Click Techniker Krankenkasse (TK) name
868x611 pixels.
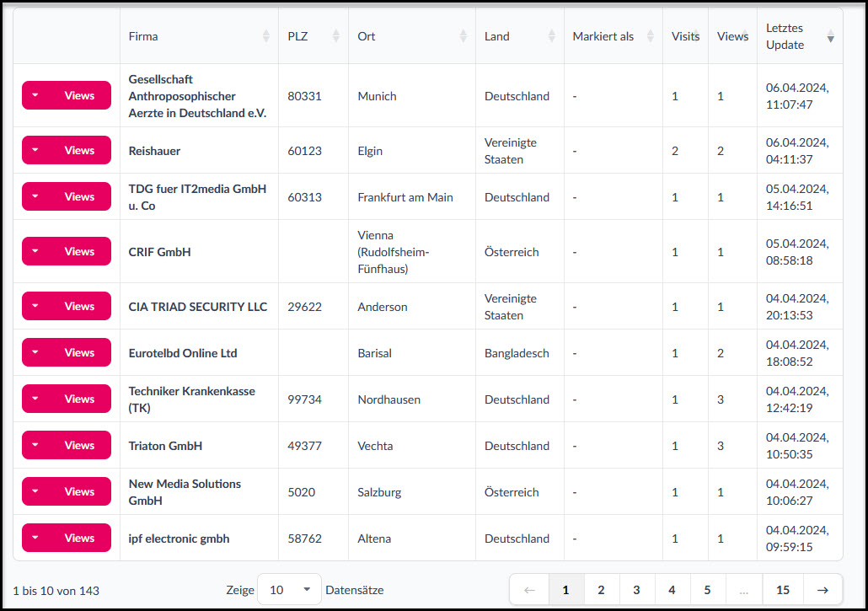(x=191, y=399)
